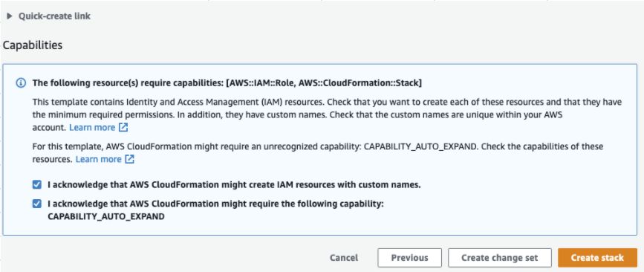Click the paragraph about unrecognized capability

[x=317, y=153]
